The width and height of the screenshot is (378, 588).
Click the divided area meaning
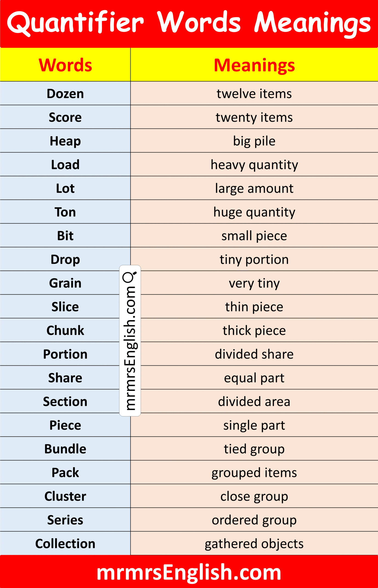(254, 401)
